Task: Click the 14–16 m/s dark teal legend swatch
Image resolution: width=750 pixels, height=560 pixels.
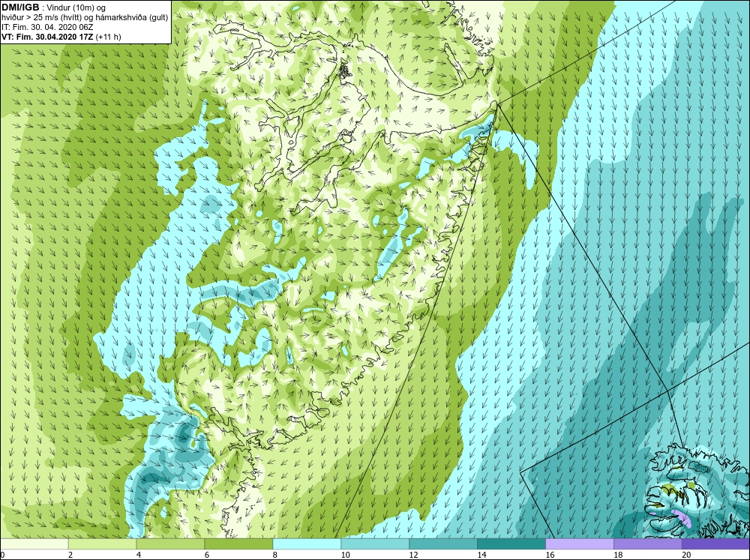Action: point(511,544)
